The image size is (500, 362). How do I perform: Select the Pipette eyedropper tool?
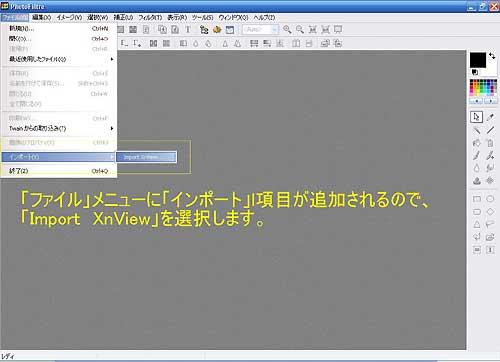point(490,117)
